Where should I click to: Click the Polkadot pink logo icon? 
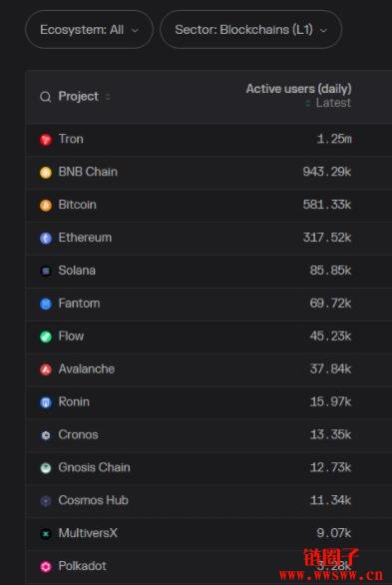(46, 567)
